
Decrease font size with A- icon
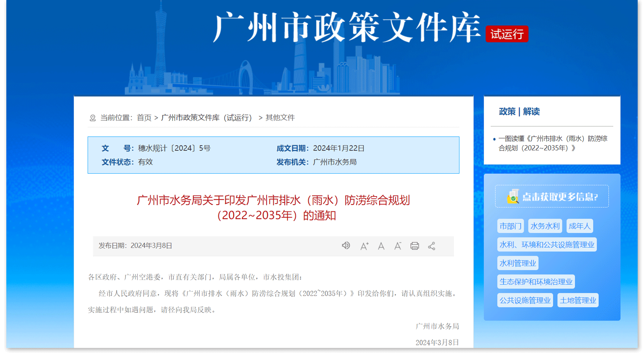point(397,246)
